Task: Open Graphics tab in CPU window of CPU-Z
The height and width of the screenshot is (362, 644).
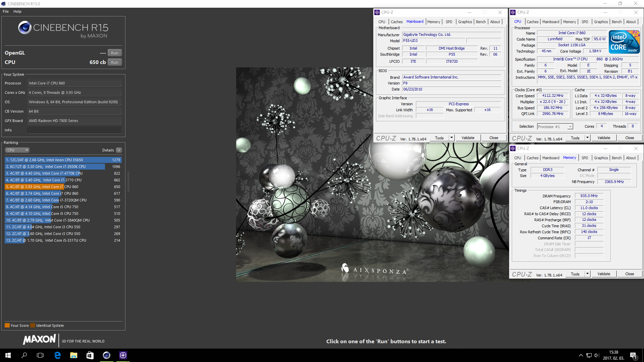Action: (x=601, y=22)
